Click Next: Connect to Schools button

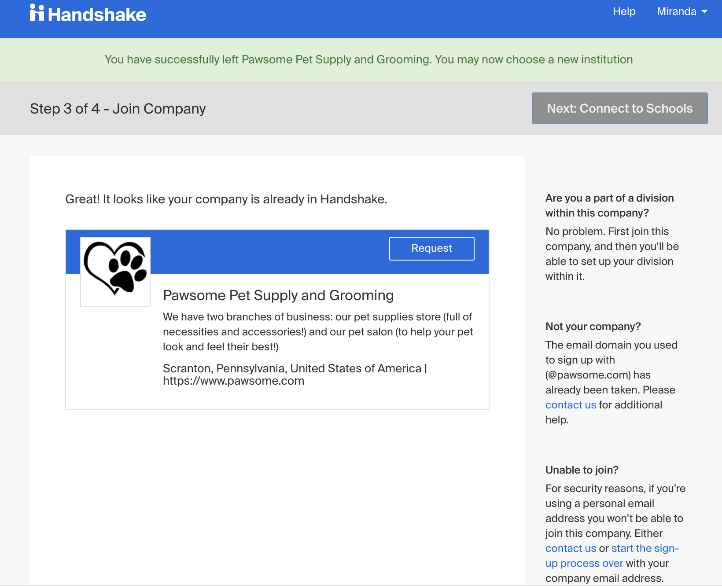pos(620,108)
